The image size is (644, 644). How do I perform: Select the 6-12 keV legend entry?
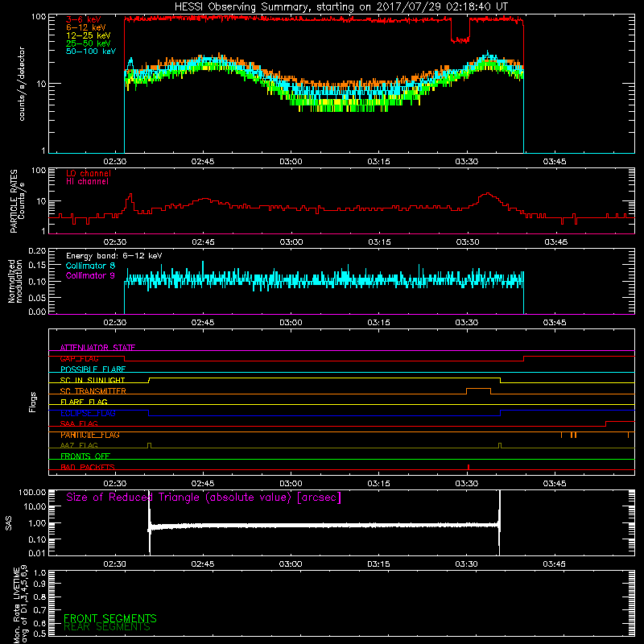[x=86, y=27]
